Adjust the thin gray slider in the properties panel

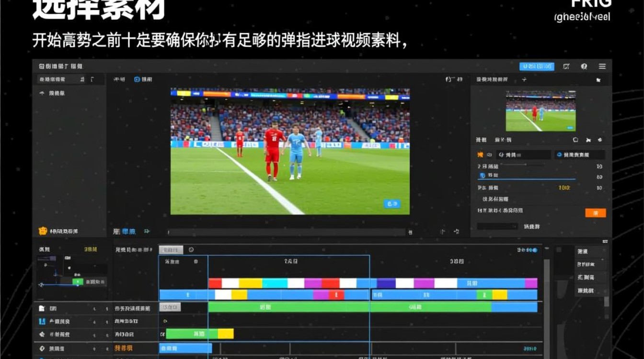[x=523, y=165]
